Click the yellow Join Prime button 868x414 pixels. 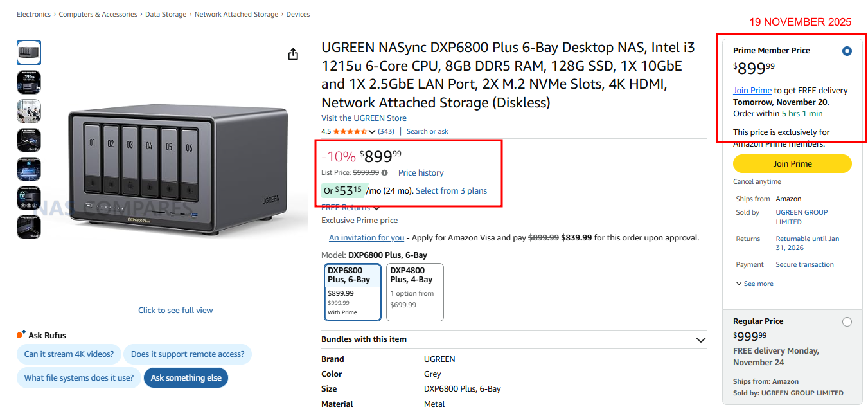point(792,164)
